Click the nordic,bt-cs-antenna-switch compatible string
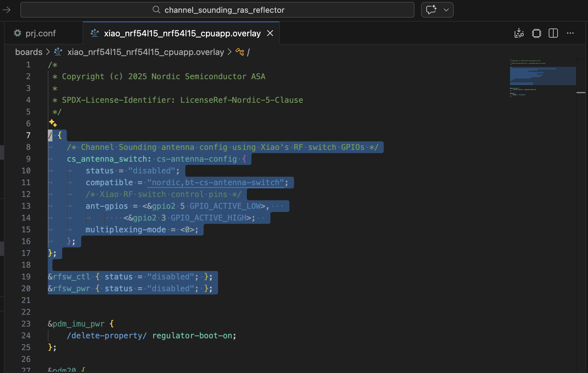The height and width of the screenshot is (373, 588). tap(215, 183)
